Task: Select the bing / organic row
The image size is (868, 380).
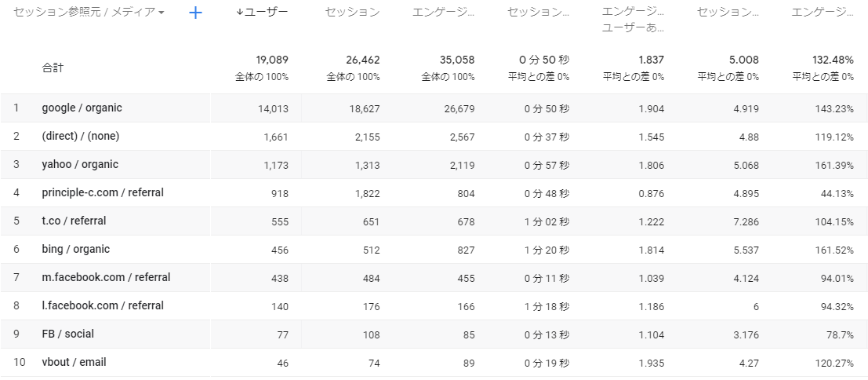Action: tap(76, 250)
